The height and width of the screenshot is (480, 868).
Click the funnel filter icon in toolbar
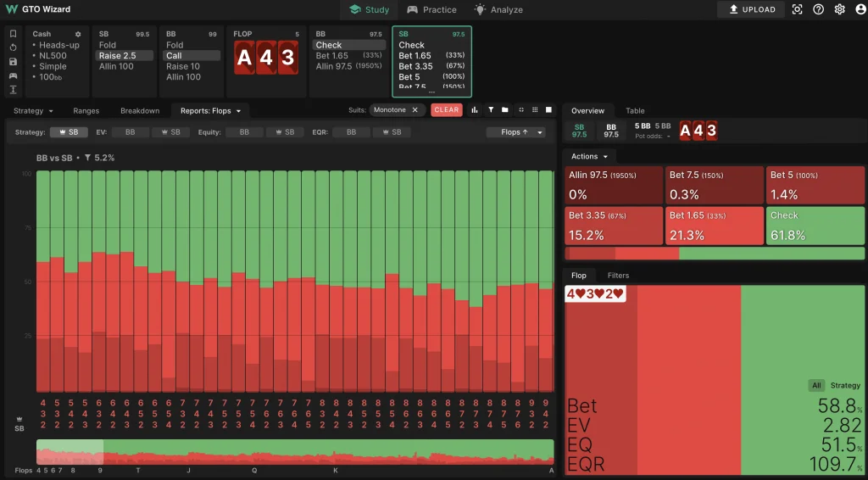(x=490, y=110)
